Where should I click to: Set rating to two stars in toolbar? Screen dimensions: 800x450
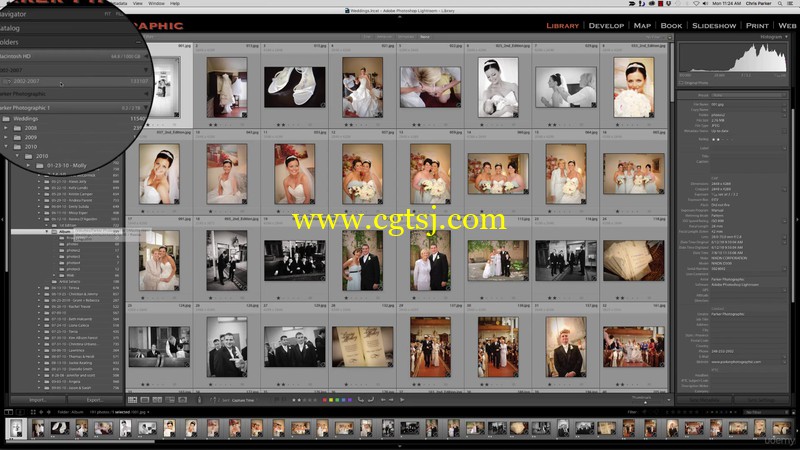[299, 400]
